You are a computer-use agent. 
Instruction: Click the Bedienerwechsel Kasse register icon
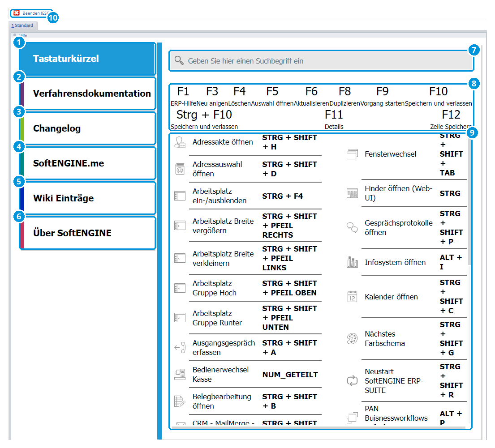point(180,375)
